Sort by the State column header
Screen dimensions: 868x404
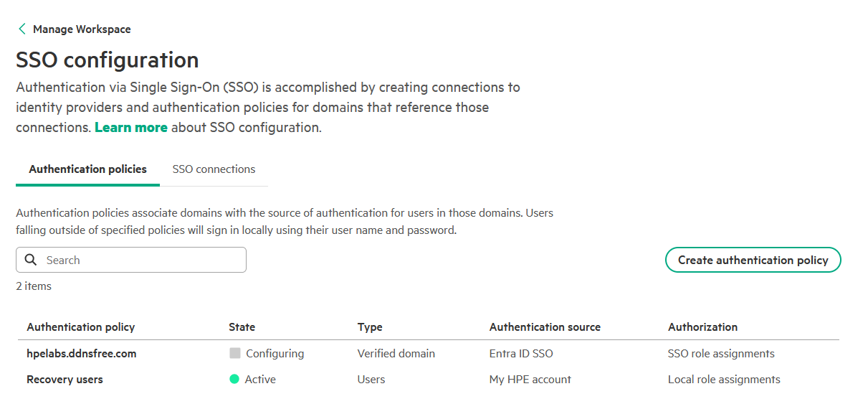tap(242, 327)
